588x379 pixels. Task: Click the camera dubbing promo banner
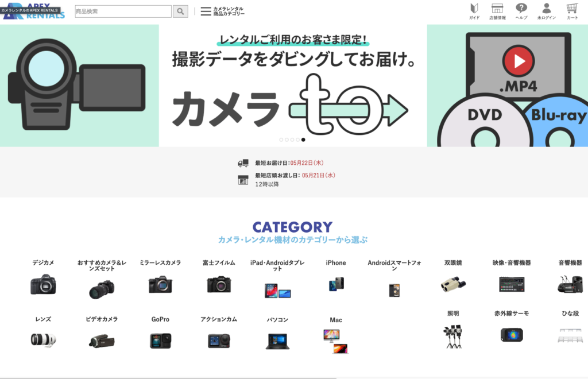coord(293,86)
